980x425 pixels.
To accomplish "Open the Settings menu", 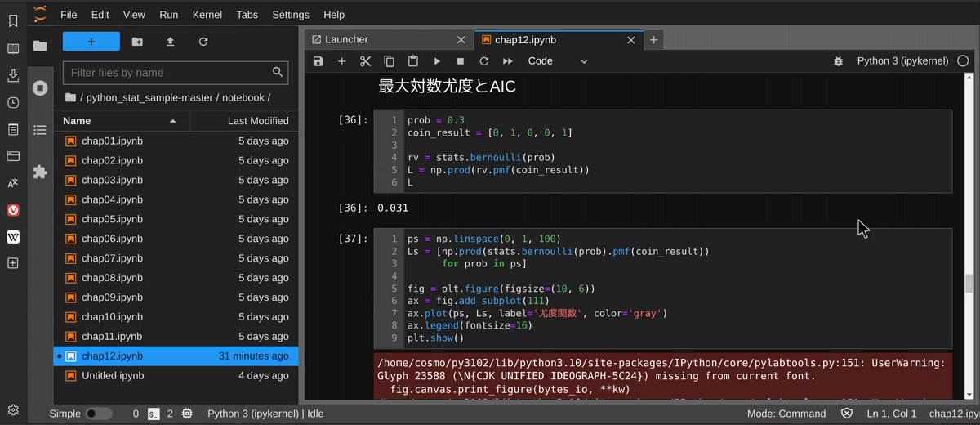I will pos(291,15).
